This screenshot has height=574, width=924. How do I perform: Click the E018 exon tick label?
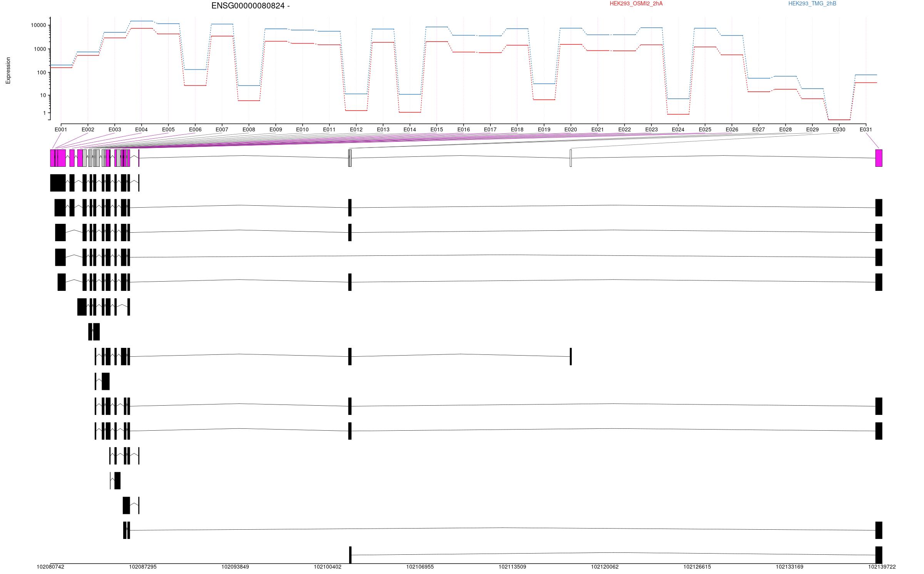(517, 130)
